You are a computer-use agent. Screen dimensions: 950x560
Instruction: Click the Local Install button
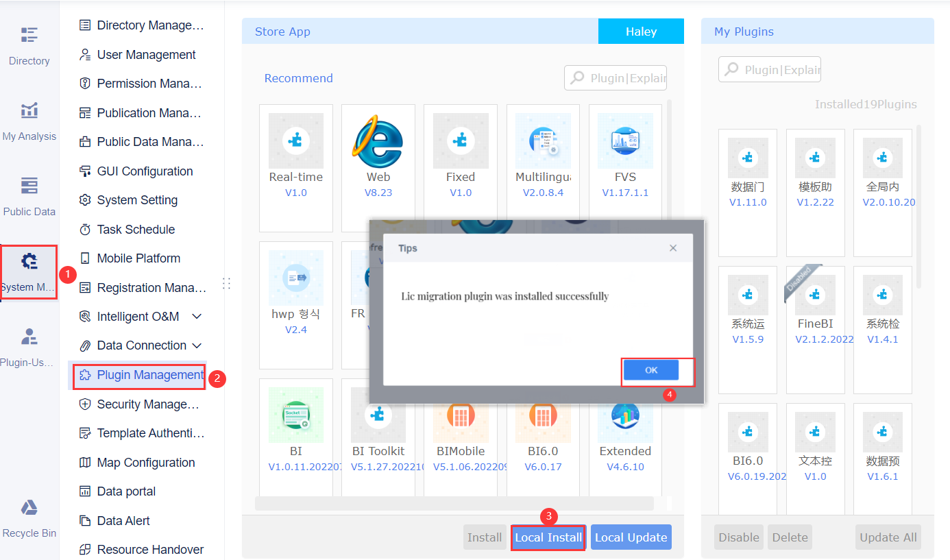click(548, 537)
